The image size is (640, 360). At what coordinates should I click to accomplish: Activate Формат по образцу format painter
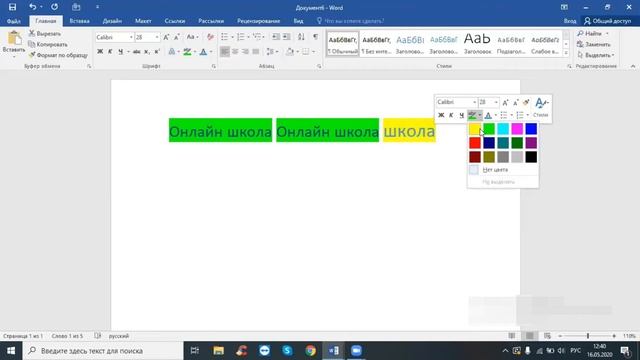pos(58,55)
